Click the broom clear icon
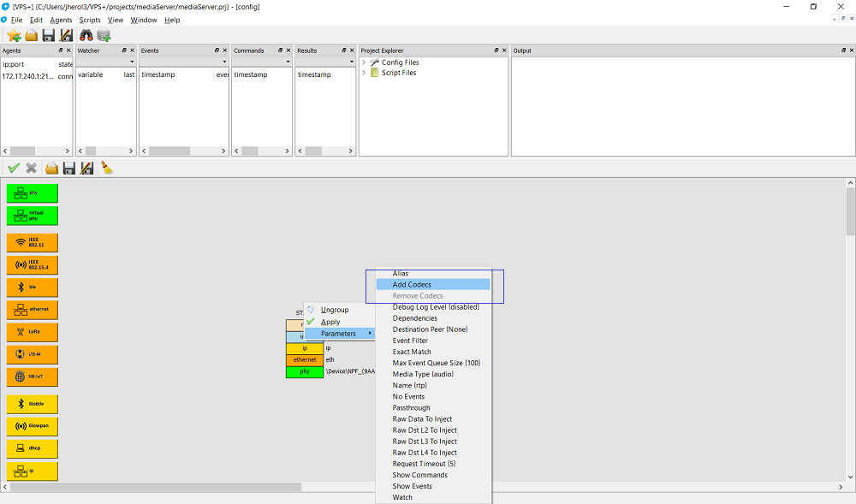 [x=107, y=168]
